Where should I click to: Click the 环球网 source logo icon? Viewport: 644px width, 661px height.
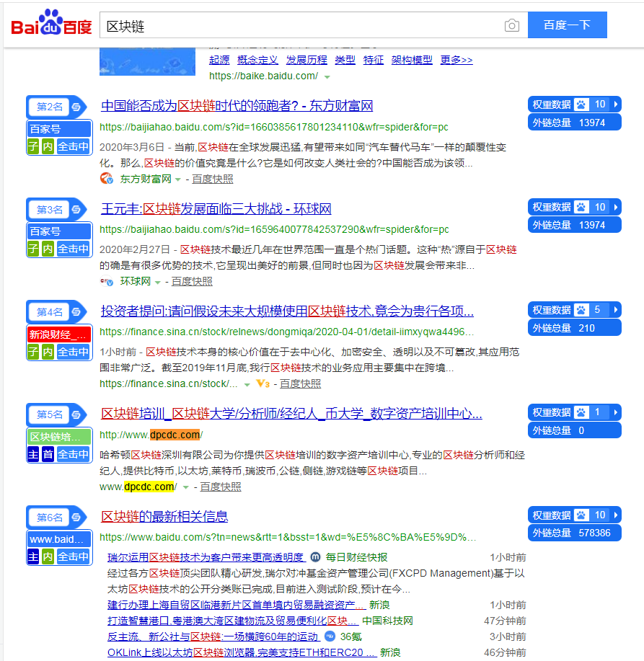106,281
